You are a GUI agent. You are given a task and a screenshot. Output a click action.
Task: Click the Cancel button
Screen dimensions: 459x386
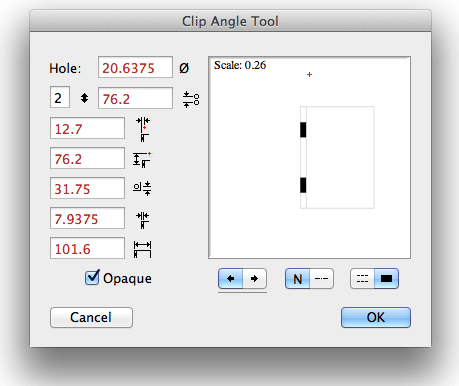(x=91, y=317)
